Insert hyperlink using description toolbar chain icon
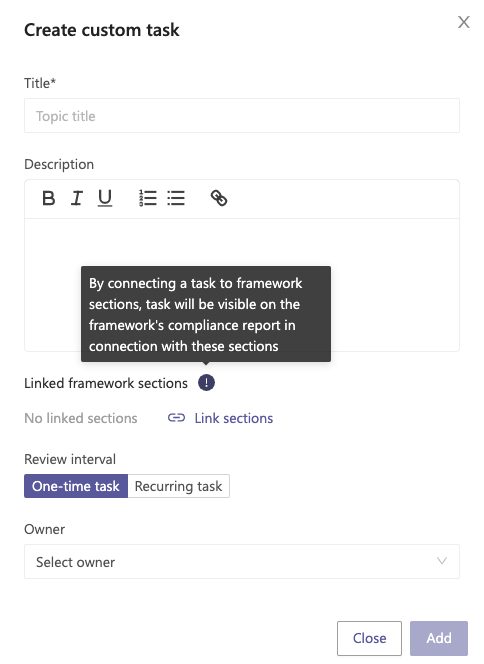 [219, 198]
